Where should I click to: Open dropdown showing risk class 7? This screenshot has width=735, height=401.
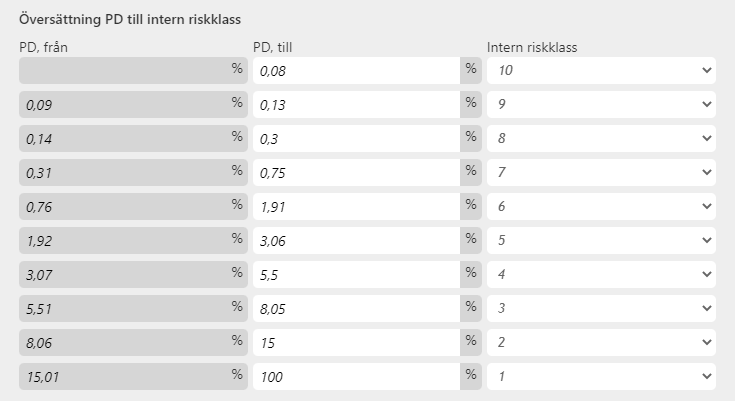601,172
